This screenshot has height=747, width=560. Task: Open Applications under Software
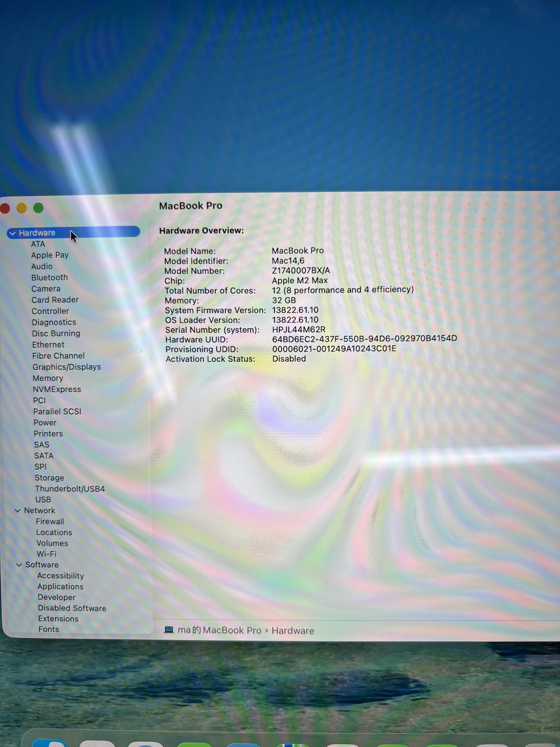(x=60, y=587)
